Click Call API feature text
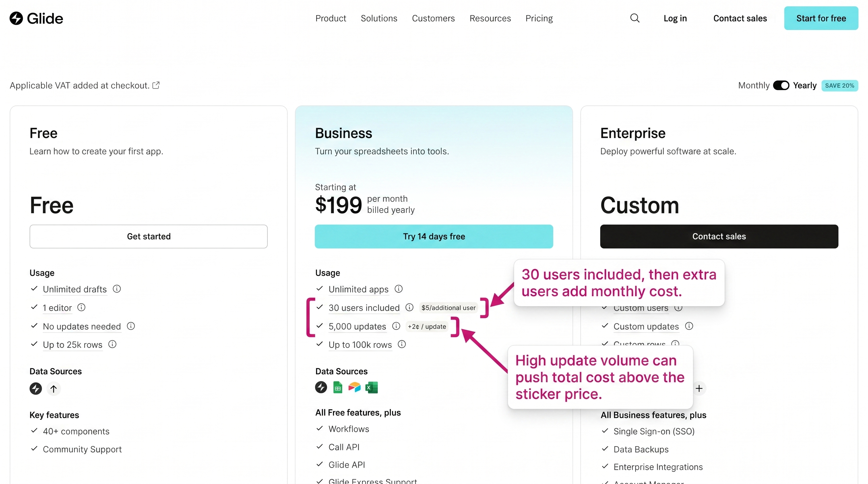 (x=344, y=447)
